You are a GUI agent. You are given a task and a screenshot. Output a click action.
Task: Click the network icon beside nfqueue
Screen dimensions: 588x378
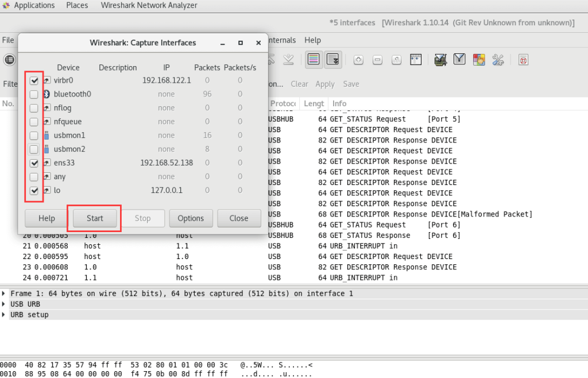click(x=47, y=122)
